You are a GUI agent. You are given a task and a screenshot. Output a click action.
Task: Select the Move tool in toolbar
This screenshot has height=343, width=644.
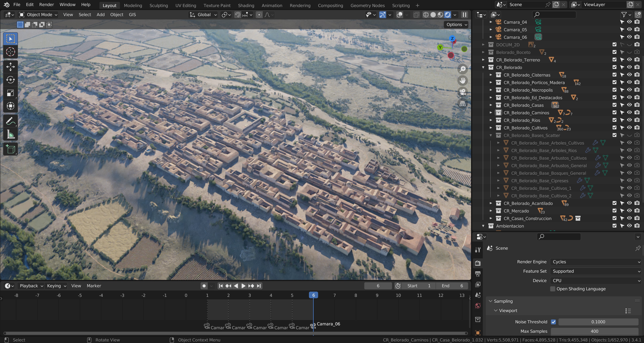pyautogui.click(x=10, y=67)
